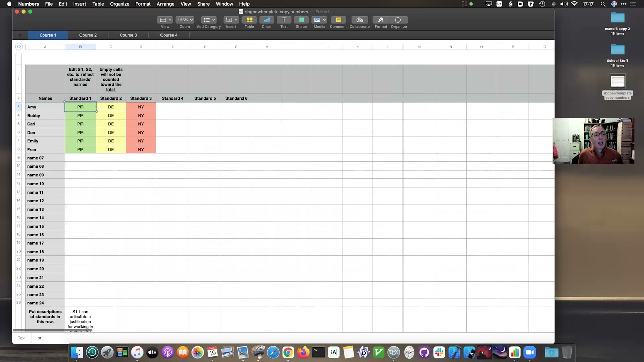Switch to Course 2 sheet tab
Viewport: 644px width, 362px height.
click(88, 35)
